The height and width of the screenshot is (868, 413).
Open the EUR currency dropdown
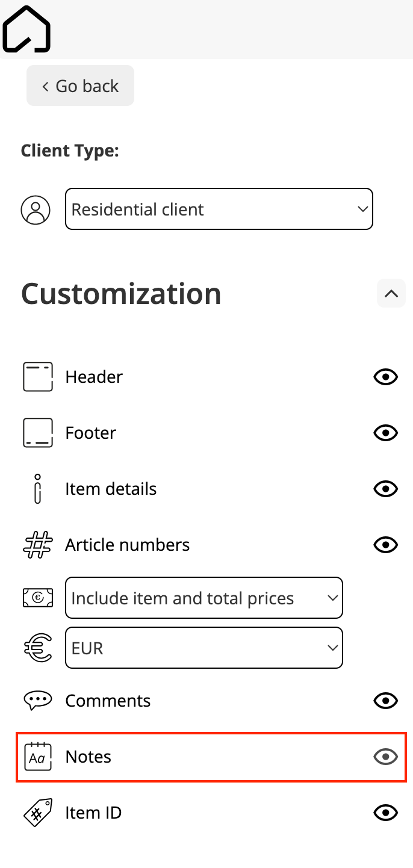click(x=204, y=648)
